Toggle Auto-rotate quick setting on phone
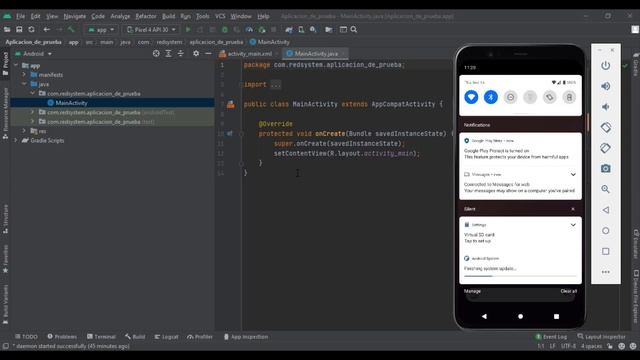640x360 pixels. coord(549,97)
